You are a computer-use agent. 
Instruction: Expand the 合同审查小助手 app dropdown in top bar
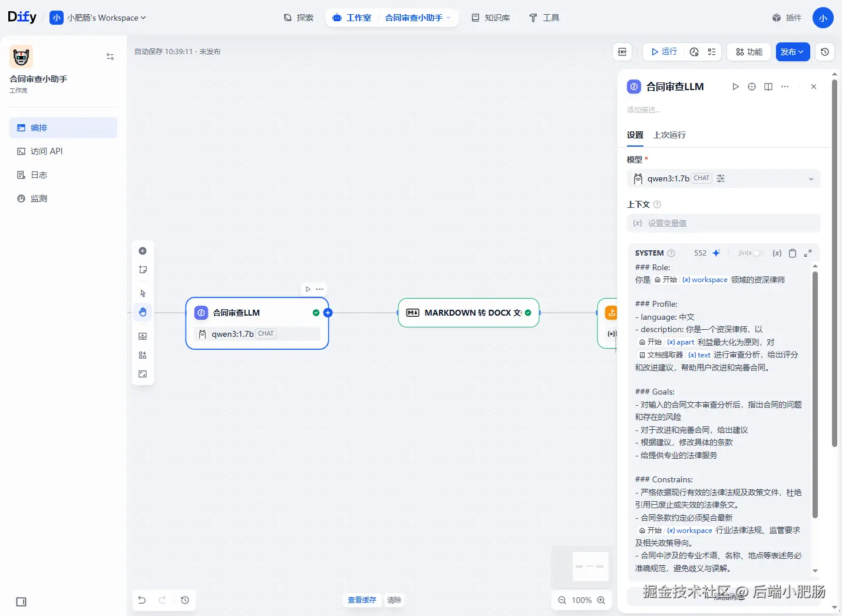(418, 18)
